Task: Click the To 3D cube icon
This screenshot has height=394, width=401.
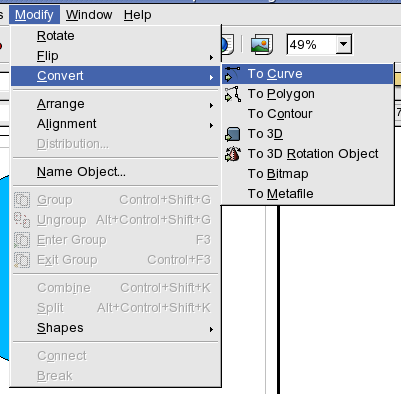Action: tap(233, 134)
